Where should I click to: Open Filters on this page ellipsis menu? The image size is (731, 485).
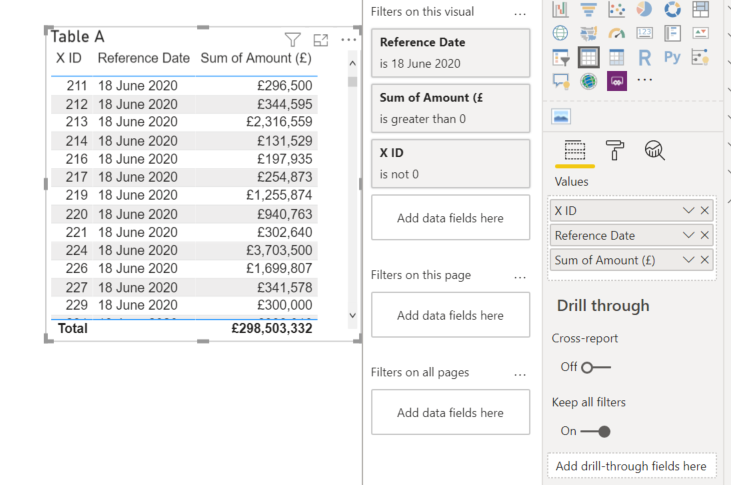coord(520,277)
